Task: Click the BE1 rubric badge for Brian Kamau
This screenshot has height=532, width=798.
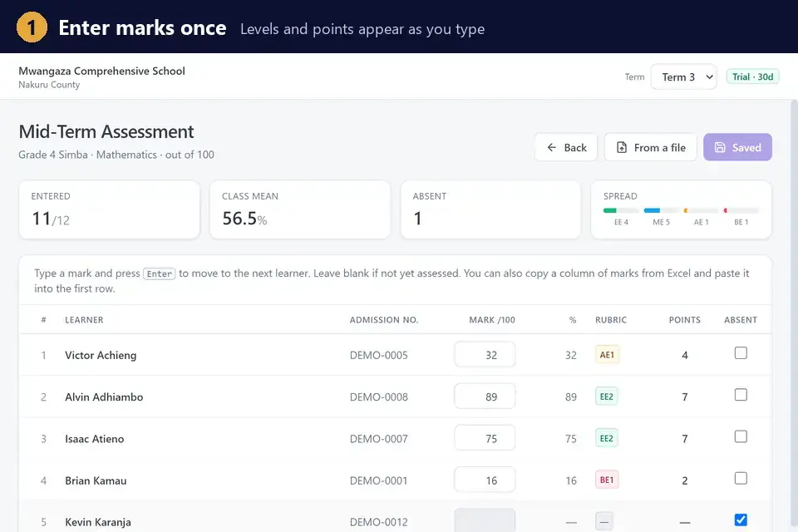Action: pyautogui.click(x=607, y=480)
